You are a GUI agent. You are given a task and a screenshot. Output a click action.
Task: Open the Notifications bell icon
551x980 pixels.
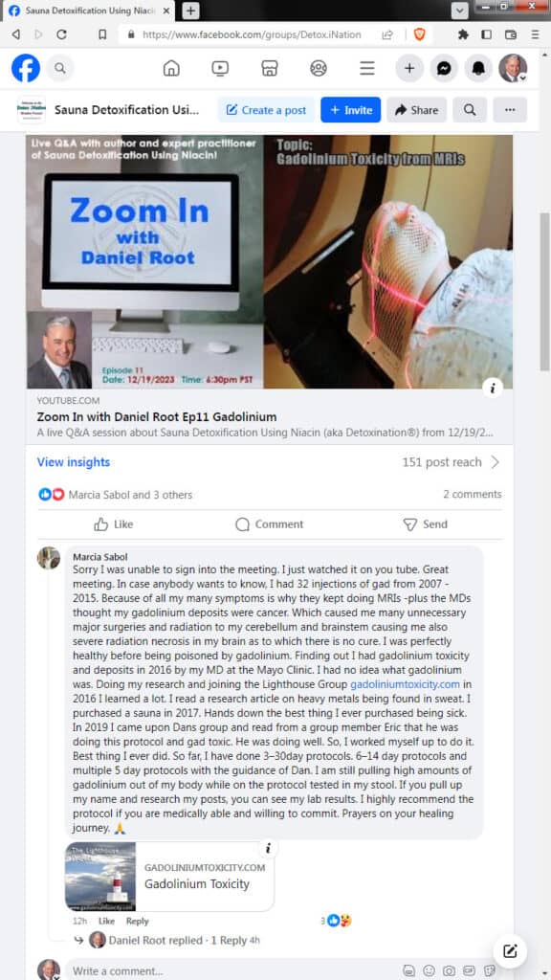(478, 68)
